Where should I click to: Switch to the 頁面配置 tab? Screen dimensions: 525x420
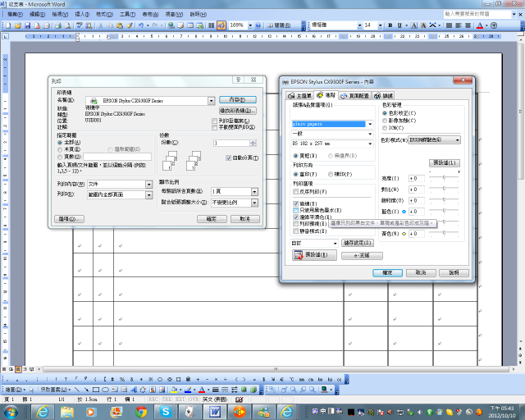(354, 96)
